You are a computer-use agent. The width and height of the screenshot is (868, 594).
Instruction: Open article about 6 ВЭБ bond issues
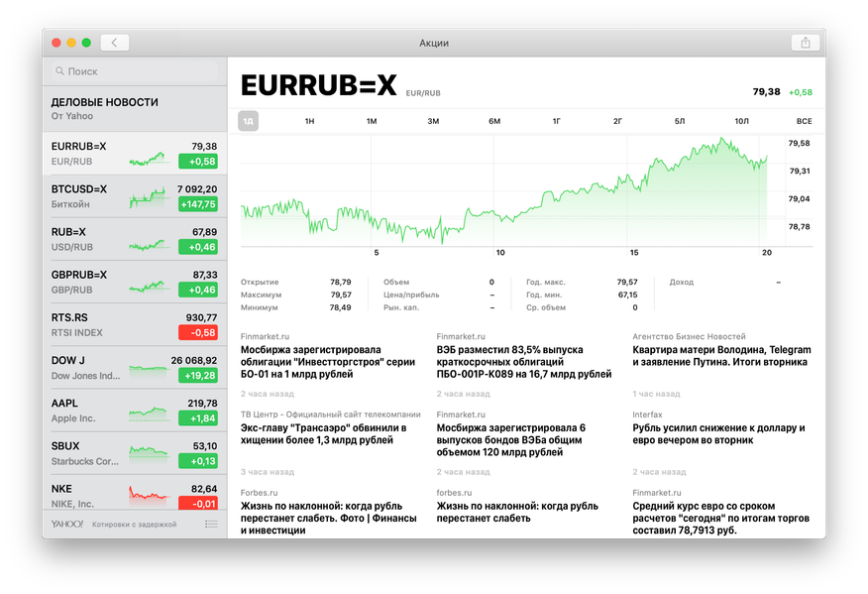point(511,440)
